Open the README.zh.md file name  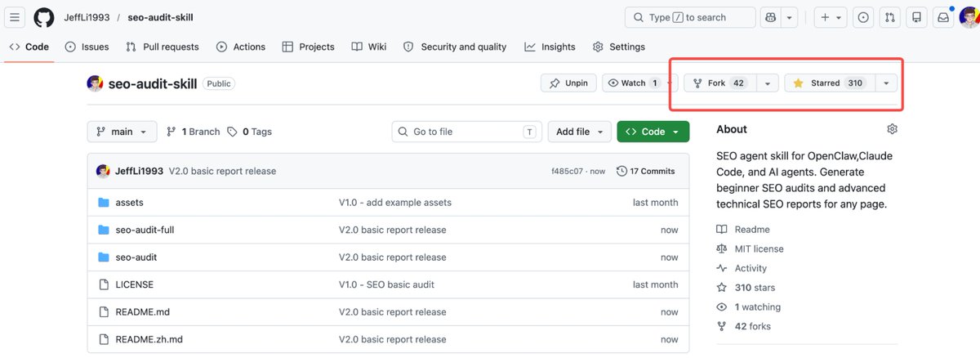pos(149,339)
